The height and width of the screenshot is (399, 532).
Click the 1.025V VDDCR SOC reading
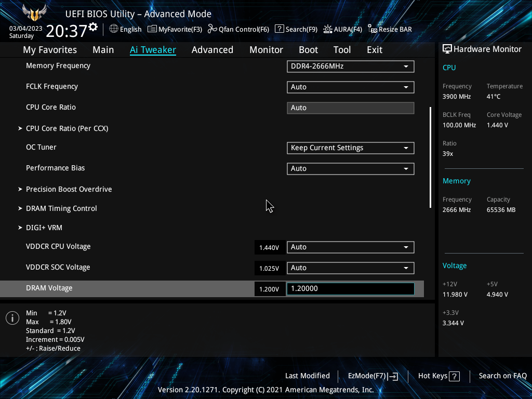269,269
